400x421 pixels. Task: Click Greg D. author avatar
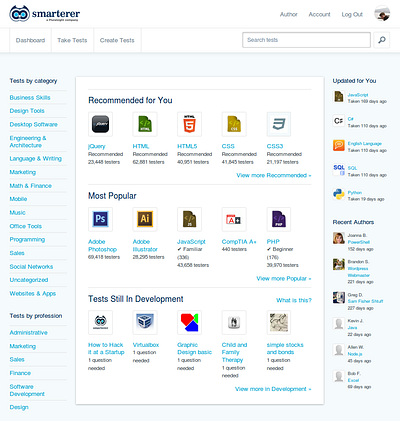[x=339, y=297]
